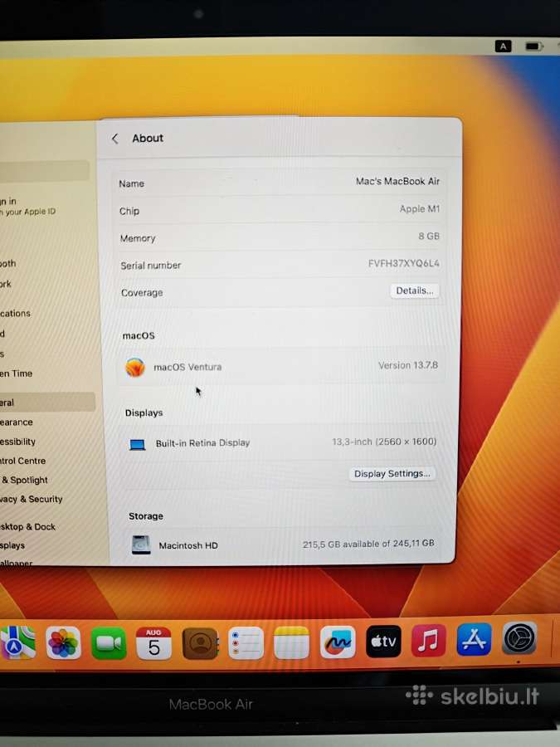
Task: Open coverage Details button
Action: coord(415,290)
